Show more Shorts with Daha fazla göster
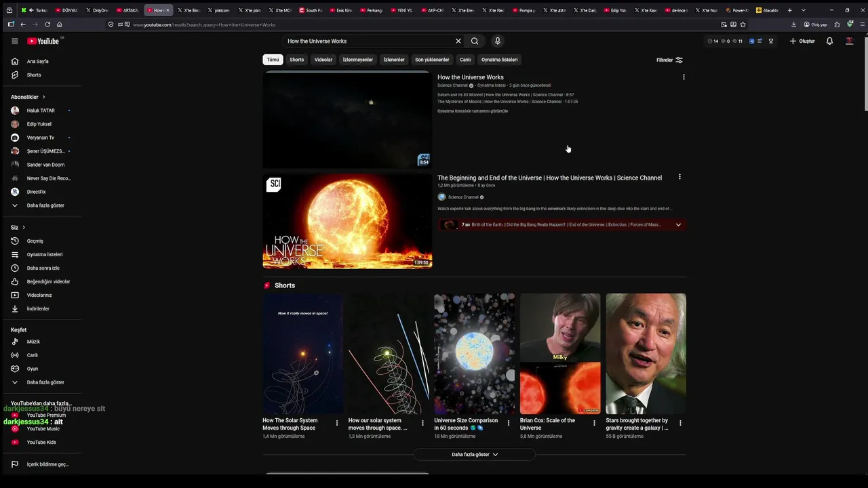 pyautogui.click(x=475, y=454)
